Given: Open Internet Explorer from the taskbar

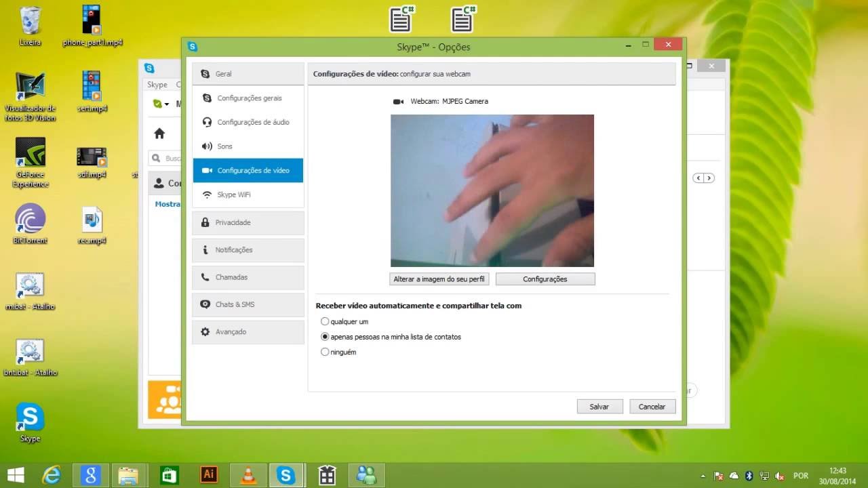Looking at the screenshot, I should (x=52, y=475).
